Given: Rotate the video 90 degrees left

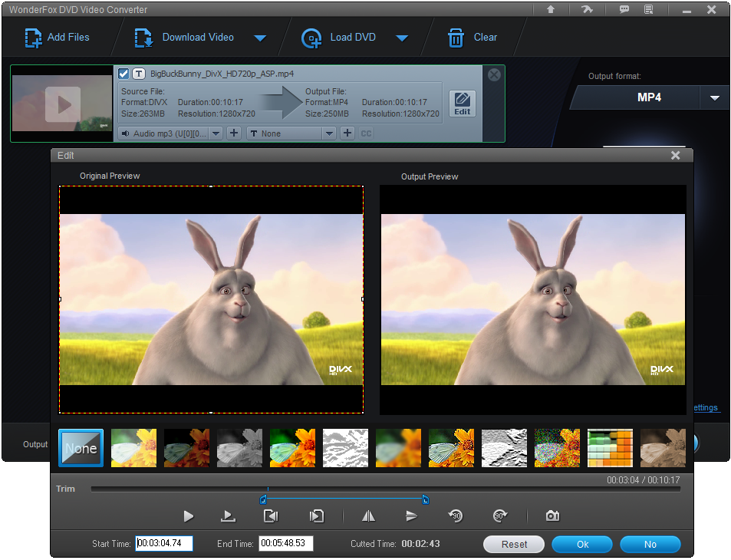Looking at the screenshot, I should (x=456, y=516).
